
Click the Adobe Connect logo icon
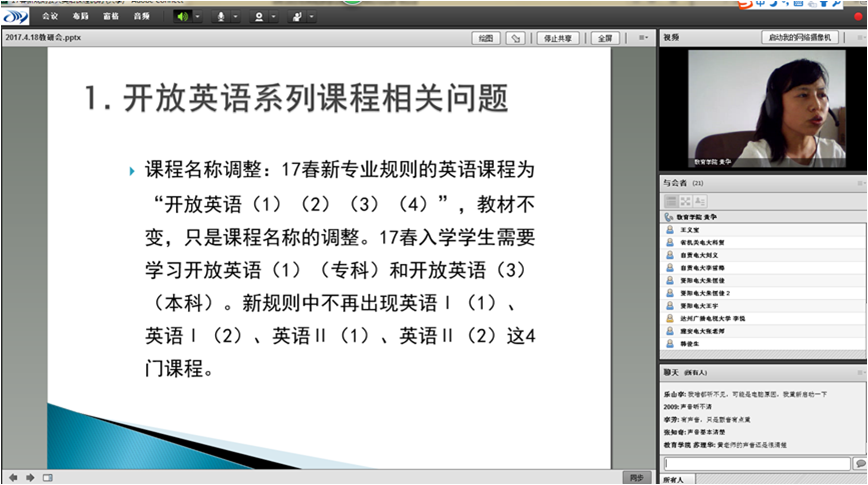pos(15,17)
